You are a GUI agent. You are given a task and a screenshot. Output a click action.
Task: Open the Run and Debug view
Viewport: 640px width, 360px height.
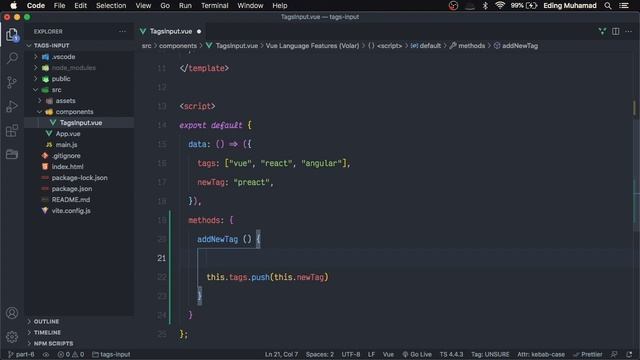click(12, 106)
